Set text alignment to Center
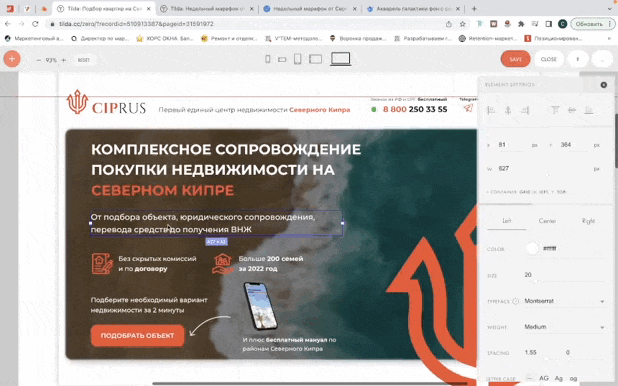 coord(547,221)
